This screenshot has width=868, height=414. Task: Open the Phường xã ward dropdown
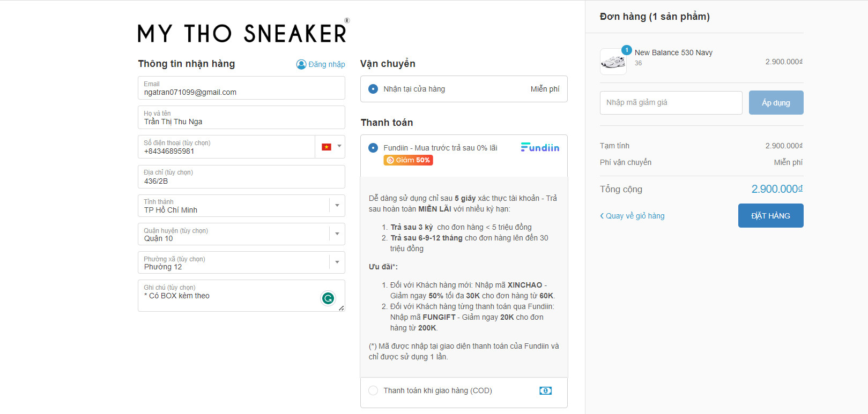(x=337, y=262)
